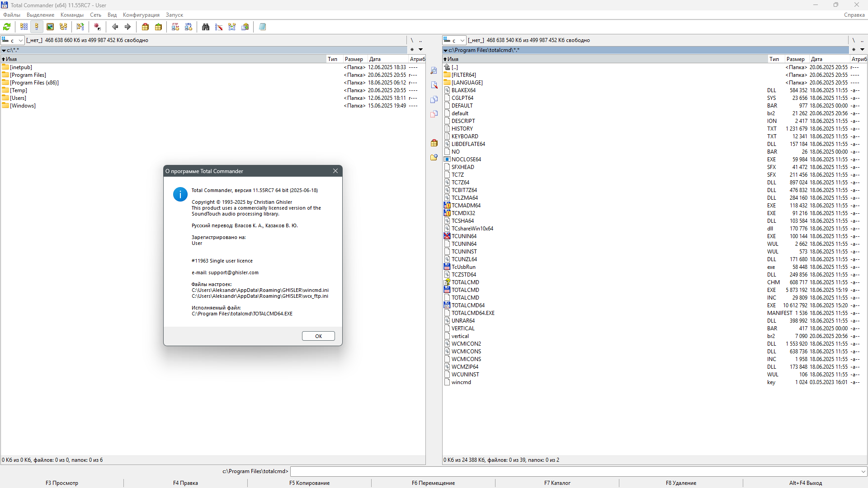Viewport: 868px width, 488px height.
Task: Click right panel root directory backslash button
Action: (854, 40)
